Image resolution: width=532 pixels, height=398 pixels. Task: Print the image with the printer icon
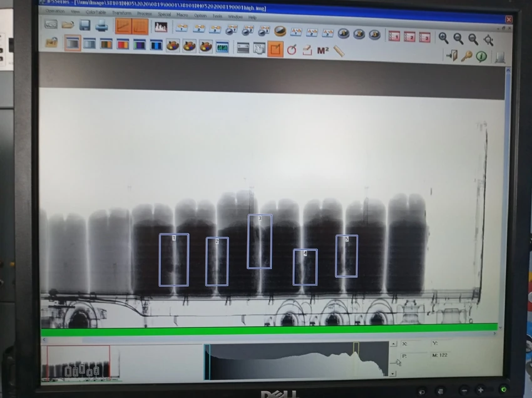pyautogui.click(x=101, y=26)
